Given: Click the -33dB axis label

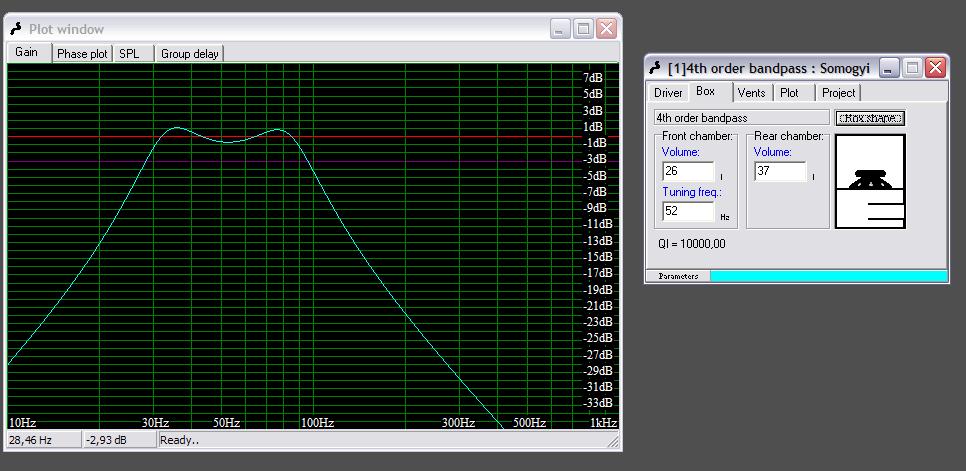Looking at the screenshot, I should click(598, 403).
